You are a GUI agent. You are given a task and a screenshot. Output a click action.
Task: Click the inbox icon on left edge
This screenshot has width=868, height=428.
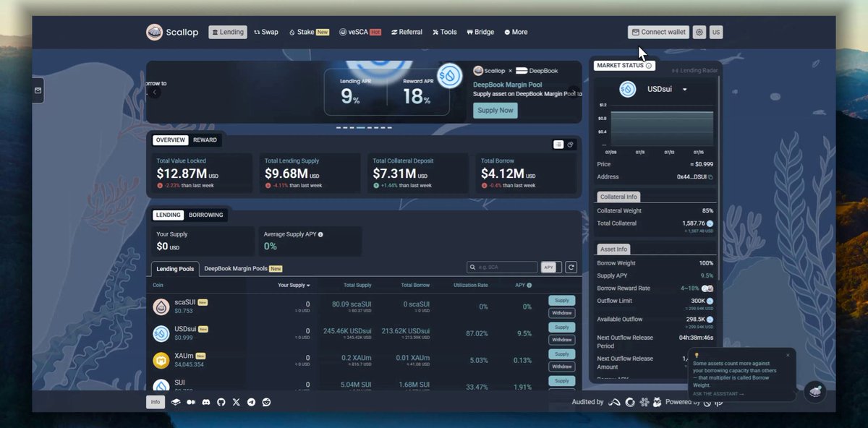click(38, 90)
